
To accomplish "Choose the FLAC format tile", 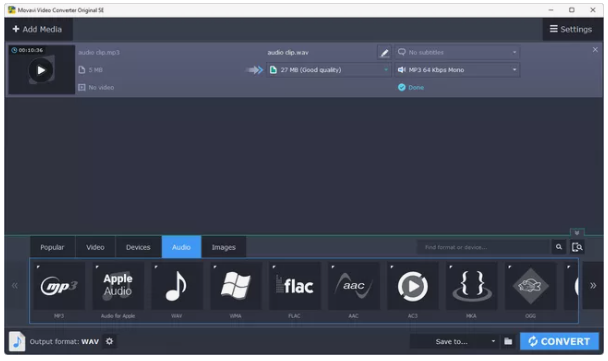I will [295, 286].
